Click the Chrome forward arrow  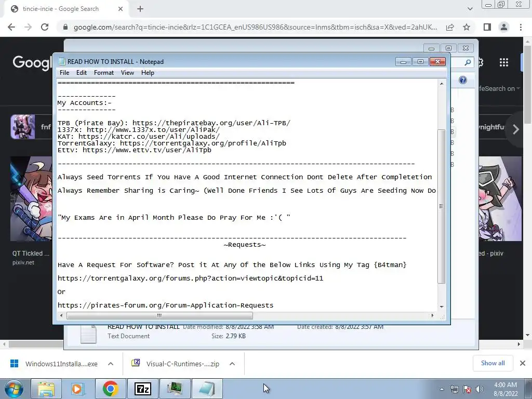[28, 27]
